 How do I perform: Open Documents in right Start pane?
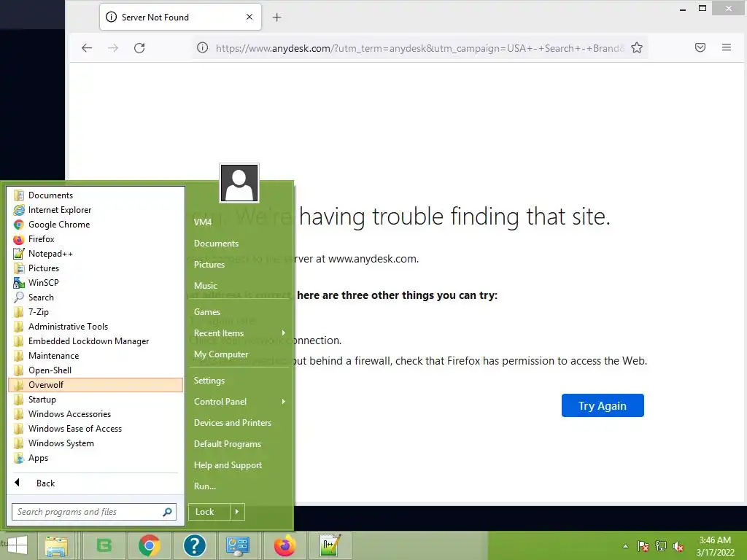pos(239,244)
